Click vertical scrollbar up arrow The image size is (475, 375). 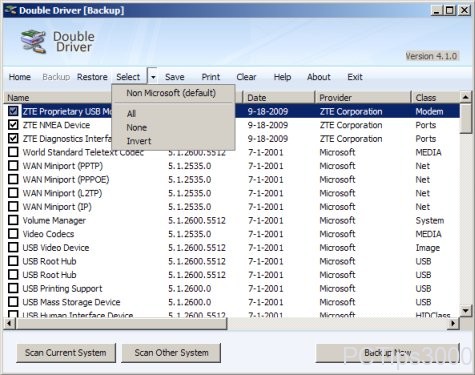click(466, 97)
